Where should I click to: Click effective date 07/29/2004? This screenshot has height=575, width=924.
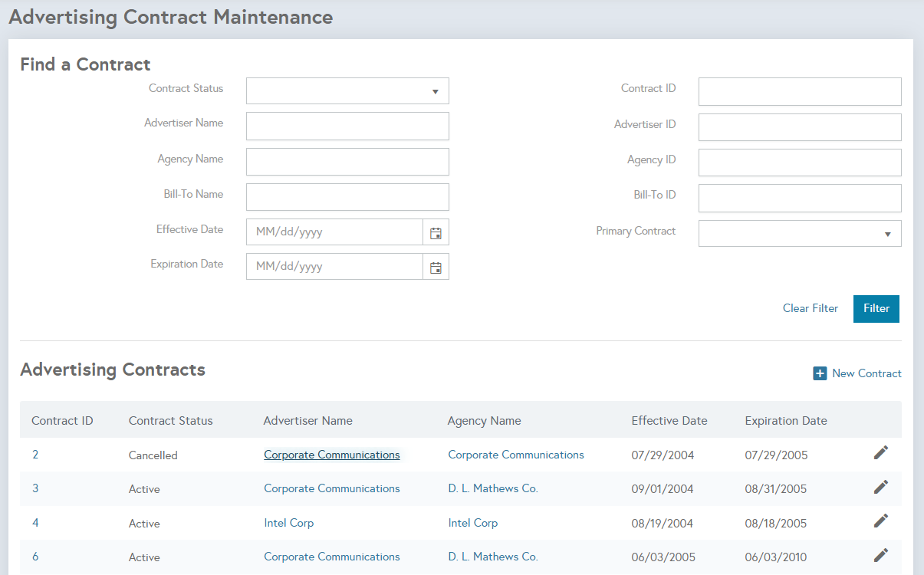(x=663, y=455)
